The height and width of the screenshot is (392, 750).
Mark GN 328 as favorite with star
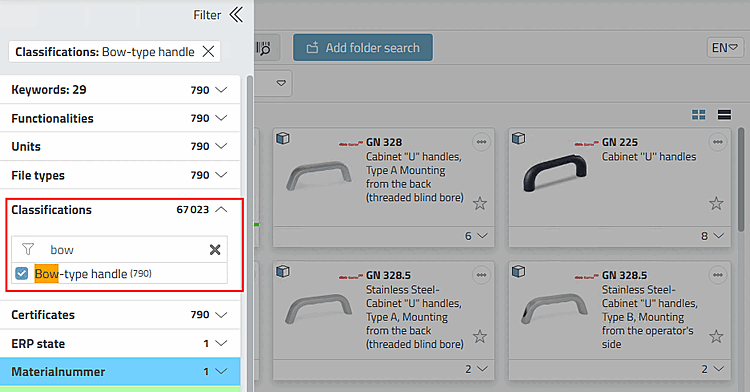click(x=480, y=204)
